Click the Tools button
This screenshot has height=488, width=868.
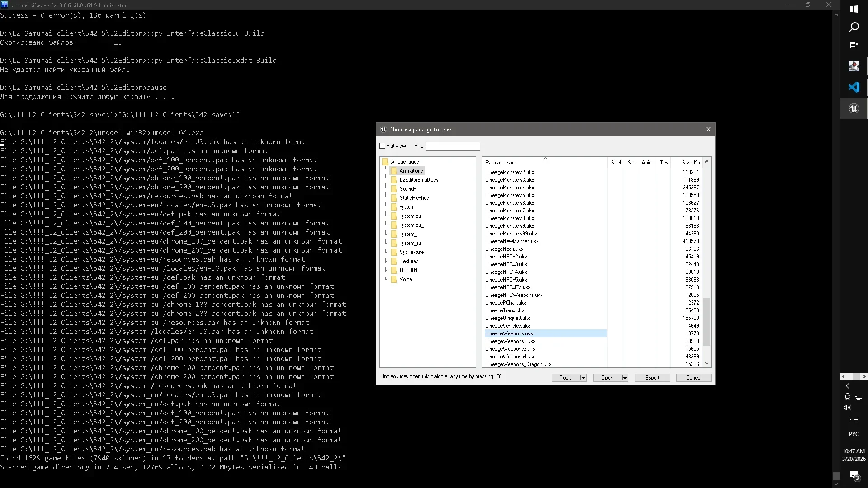(566, 378)
